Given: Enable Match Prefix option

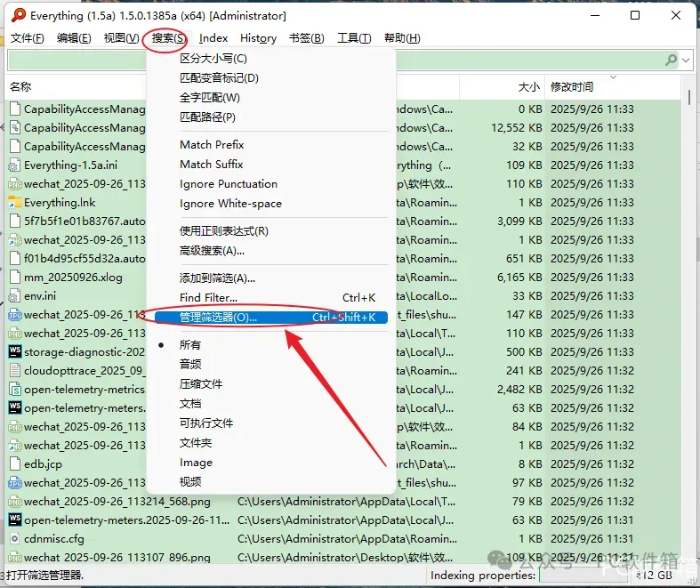Looking at the screenshot, I should click(271, 145).
